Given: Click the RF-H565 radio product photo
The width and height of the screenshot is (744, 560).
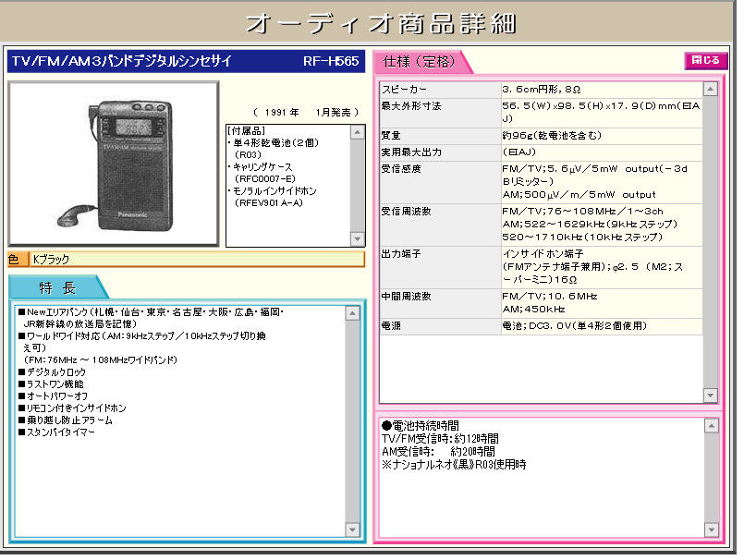Looking at the screenshot, I should coord(114,164).
